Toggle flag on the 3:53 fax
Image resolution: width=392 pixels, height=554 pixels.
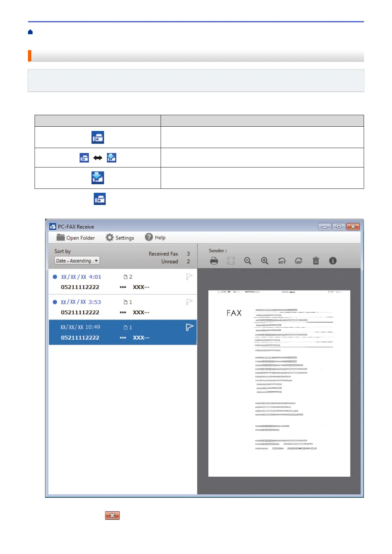[189, 302]
